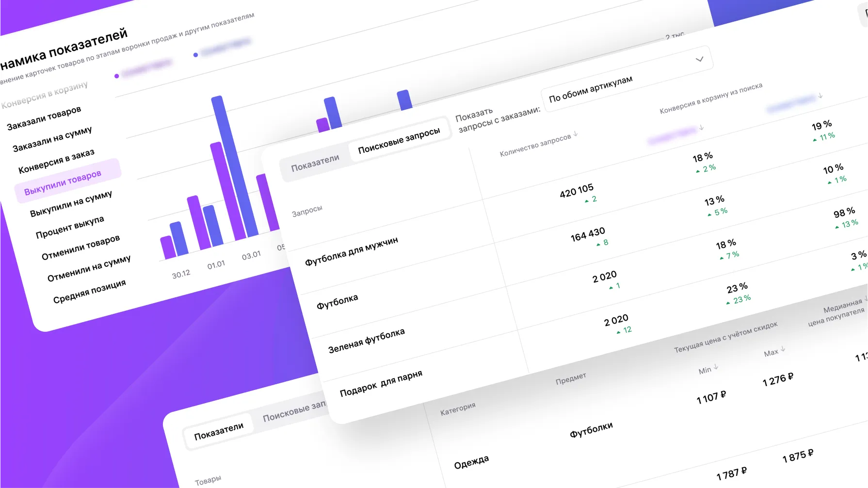Click the price '1 107 ₽'
This screenshot has width=868, height=488.
tap(711, 397)
